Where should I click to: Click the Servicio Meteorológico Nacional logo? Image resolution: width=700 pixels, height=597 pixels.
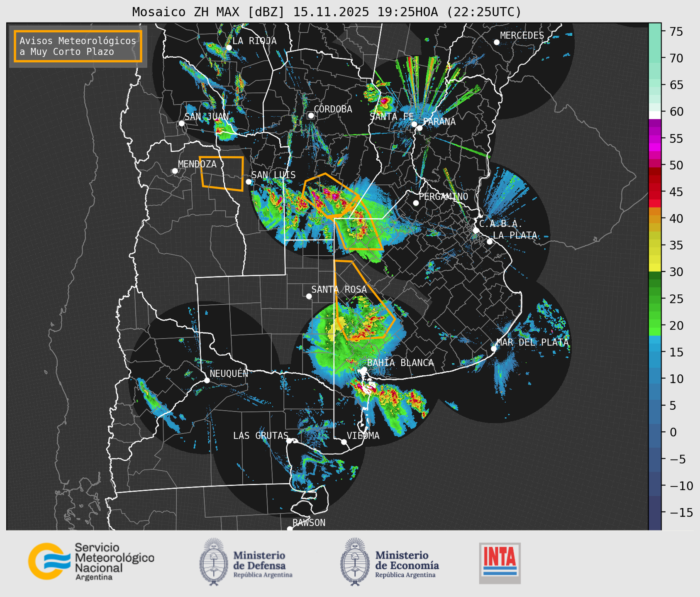pos(91,561)
